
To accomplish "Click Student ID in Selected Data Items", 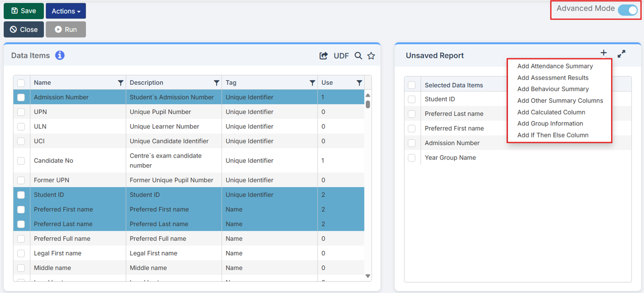I will 440,99.
